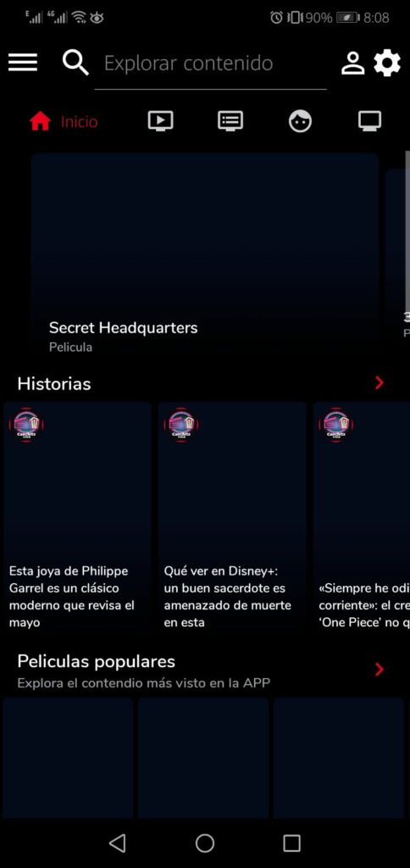
Task: Expand Peliculas populares with red chevron
Action: click(x=379, y=670)
